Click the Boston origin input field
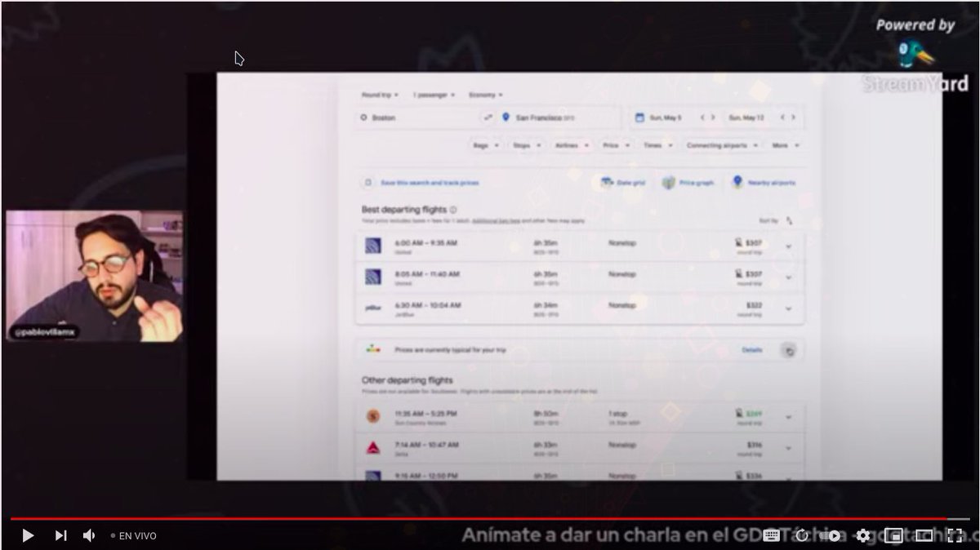 (400, 117)
